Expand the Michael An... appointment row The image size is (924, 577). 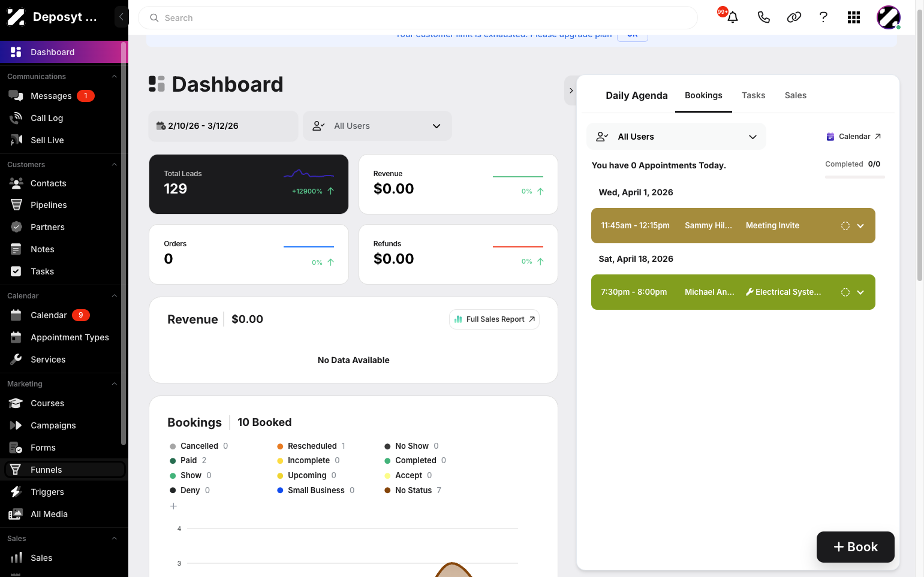click(860, 292)
